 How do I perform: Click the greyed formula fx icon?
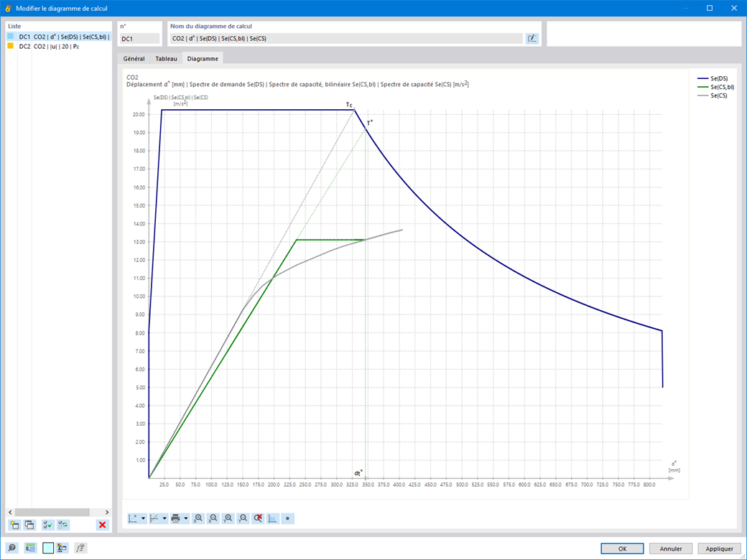(80, 548)
